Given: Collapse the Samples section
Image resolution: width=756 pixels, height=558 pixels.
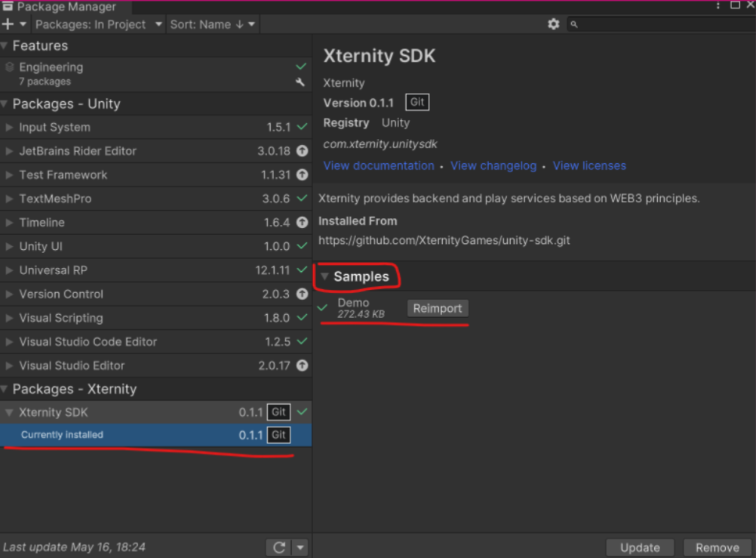Looking at the screenshot, I should [x=325, y=276].
